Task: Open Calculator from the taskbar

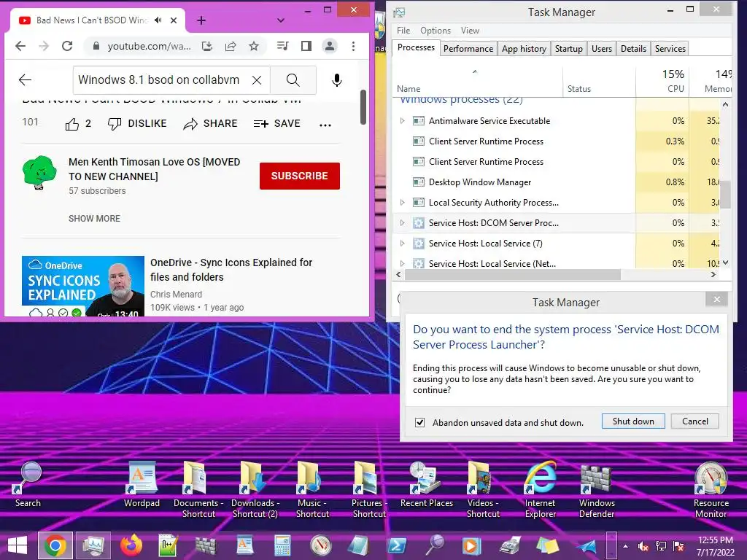Action: pyautogui.click(x=282, y=545)
